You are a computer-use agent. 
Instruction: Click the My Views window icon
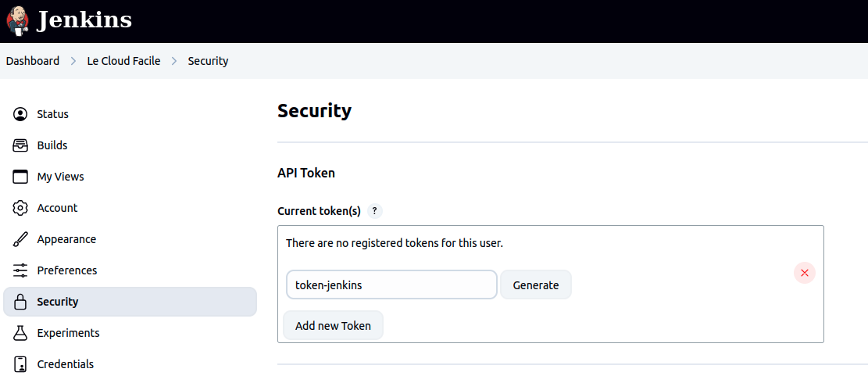pyautogui.click(x=20, y=177)
